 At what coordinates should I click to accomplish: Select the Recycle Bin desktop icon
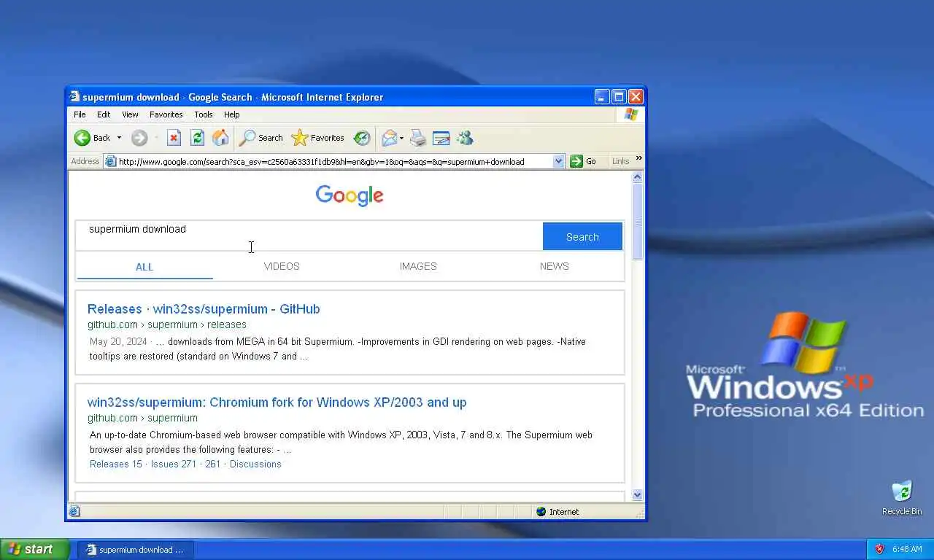pyautogui.click(x=902, y=498)
